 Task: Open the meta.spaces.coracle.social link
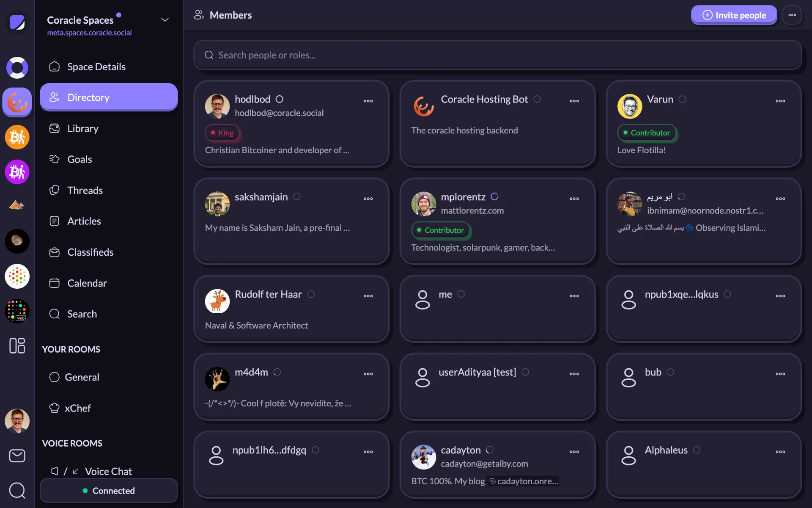click(x=89, y=33)
